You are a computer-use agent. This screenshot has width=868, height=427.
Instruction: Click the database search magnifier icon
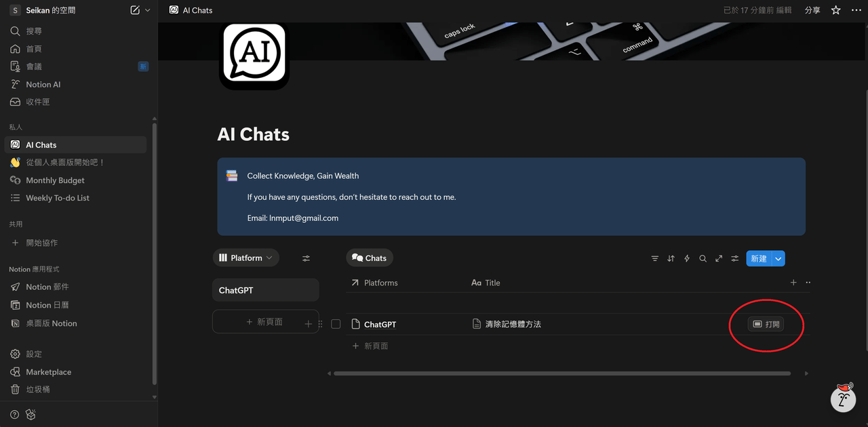click(703, 258)
